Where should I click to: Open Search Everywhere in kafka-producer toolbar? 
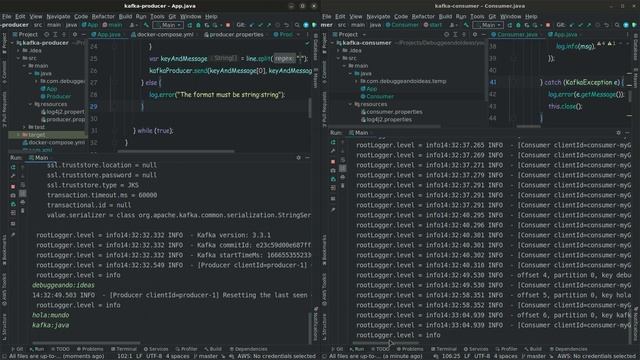point(297,25)
